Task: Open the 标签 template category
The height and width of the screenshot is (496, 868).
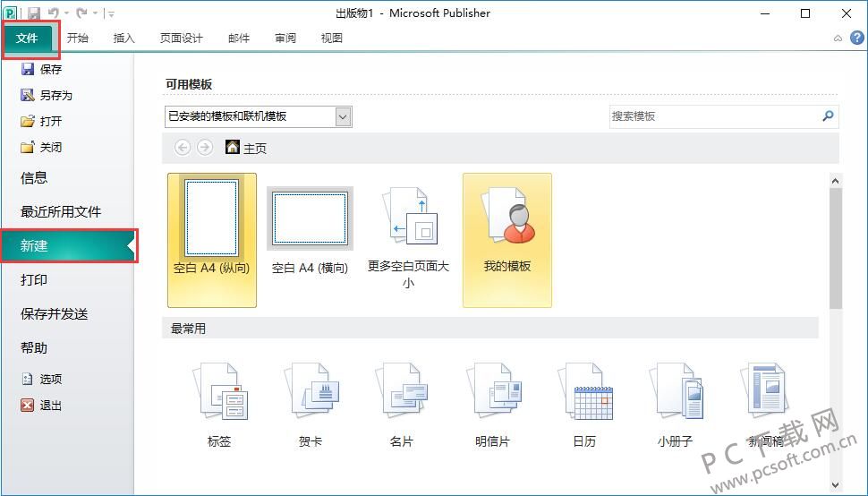Action: (219, 406)
